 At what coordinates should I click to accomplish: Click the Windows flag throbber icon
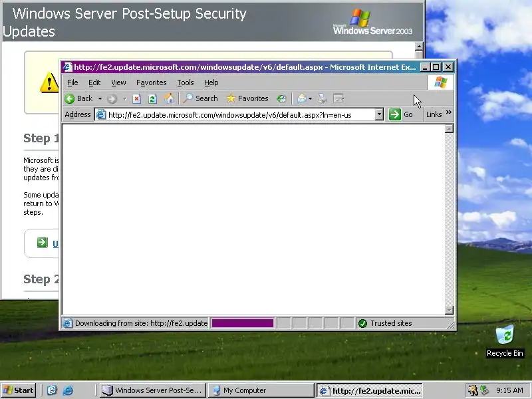tap(440, 82)
